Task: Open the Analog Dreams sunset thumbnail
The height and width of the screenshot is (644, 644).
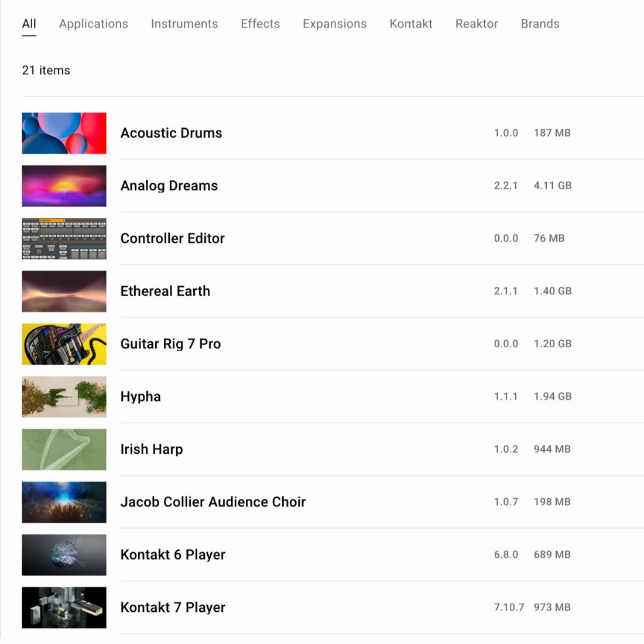Action: 64,186
